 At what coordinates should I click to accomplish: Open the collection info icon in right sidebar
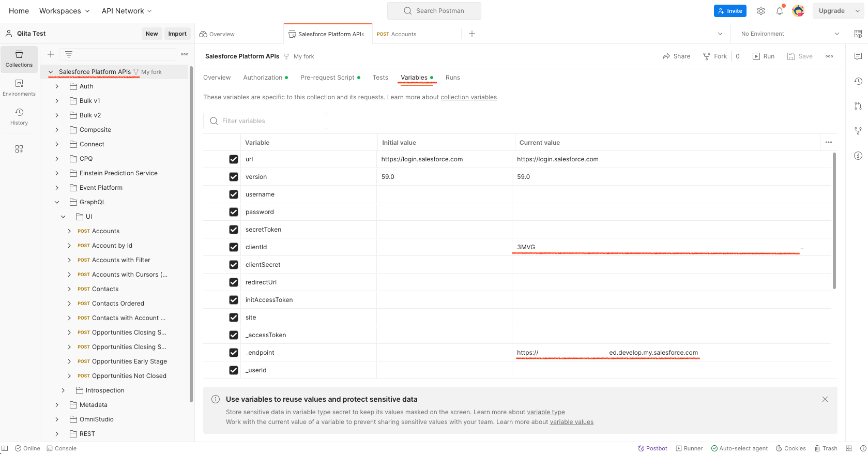tap(858, 156)
